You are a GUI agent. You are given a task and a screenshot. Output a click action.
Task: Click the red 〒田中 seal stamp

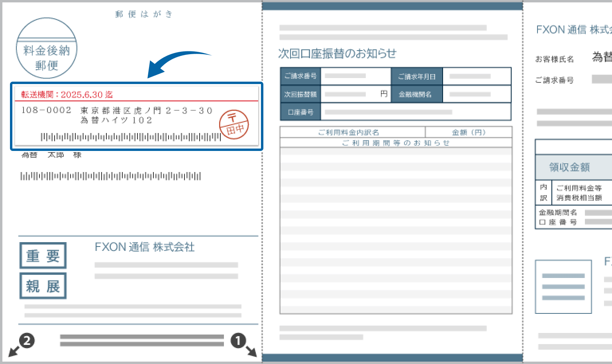tap(234, 124)
